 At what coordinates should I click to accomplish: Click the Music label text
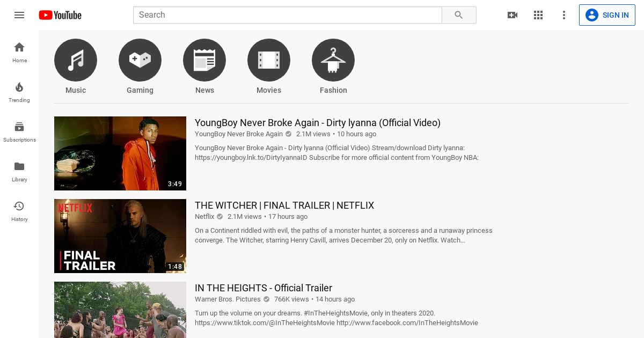(76, 90)
